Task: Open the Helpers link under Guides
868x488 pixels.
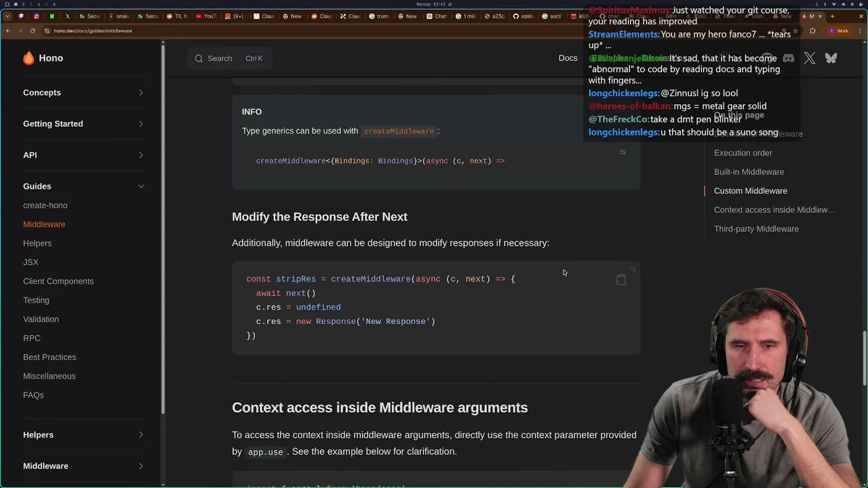Action: (x=37, y=243)
